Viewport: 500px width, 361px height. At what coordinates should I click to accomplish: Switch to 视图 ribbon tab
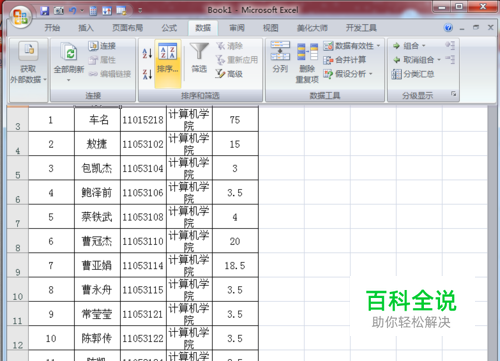click(271, 28)
